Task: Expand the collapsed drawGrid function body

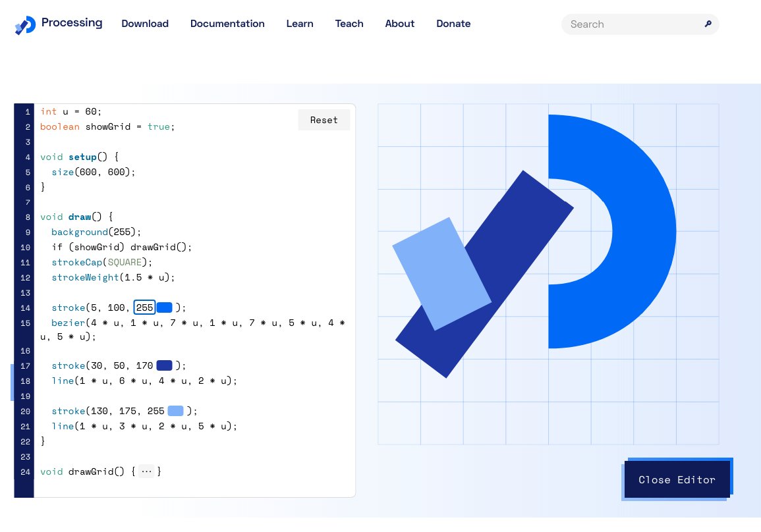Action: [x=146, y=471]
